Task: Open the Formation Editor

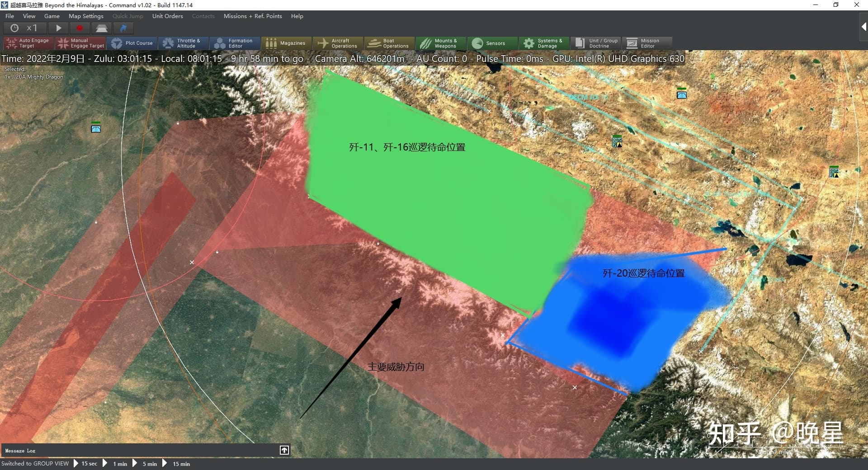Action: coord(235,43)
